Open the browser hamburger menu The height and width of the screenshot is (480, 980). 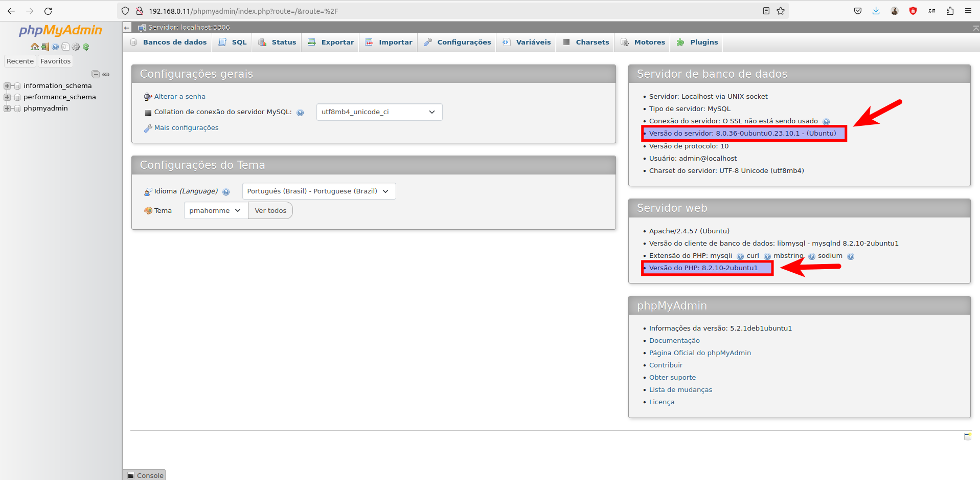coord(968,11)
